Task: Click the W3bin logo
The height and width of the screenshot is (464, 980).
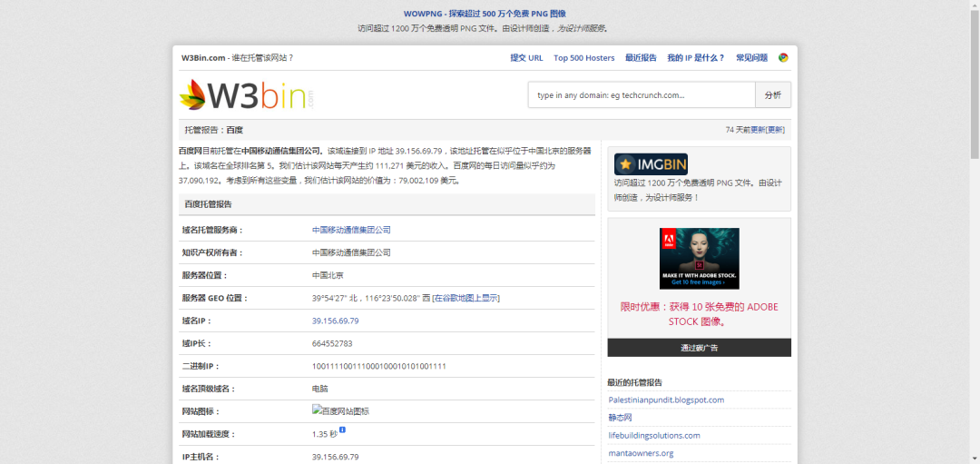Action: coord(247,95)
